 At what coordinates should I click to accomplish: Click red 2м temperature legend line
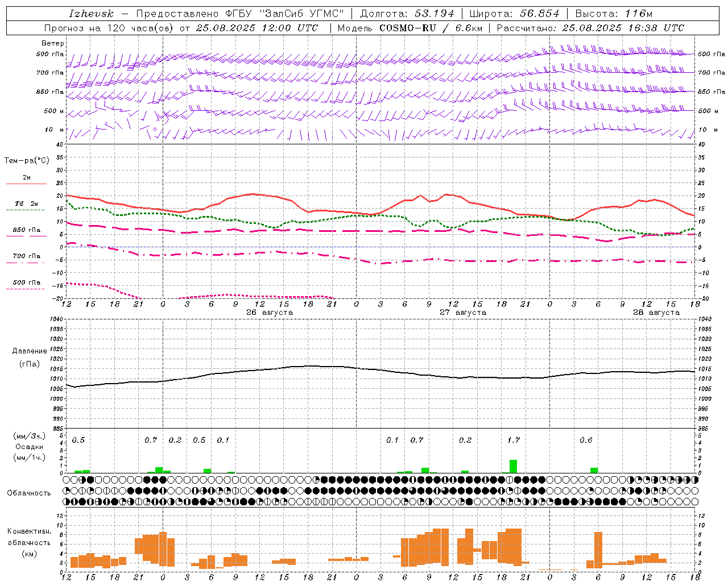tap(26, 184)
